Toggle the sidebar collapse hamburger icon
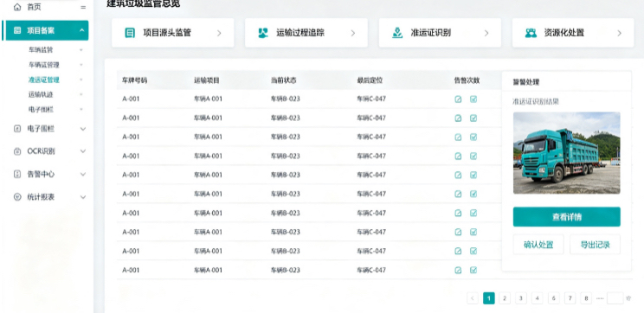This screenshot has width=644, height=313. tap(83, 8)
